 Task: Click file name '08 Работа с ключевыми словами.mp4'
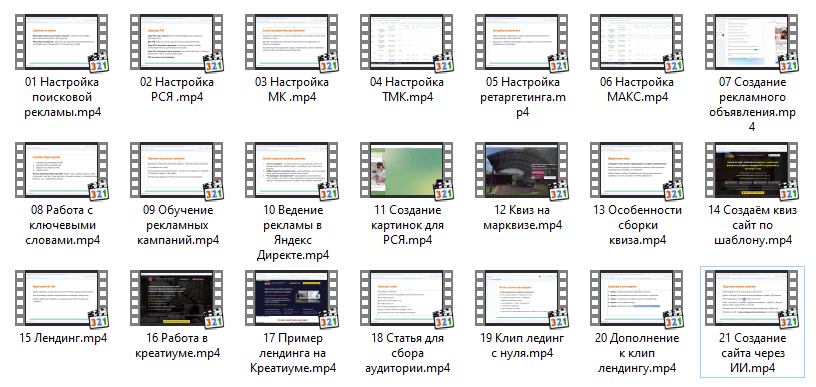pos(62,225)
